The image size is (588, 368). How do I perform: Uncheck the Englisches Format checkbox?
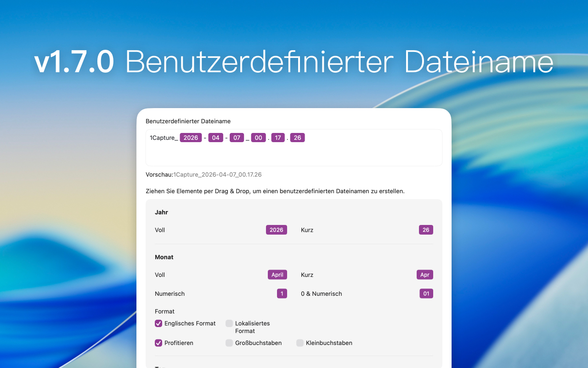click(158, 323)
